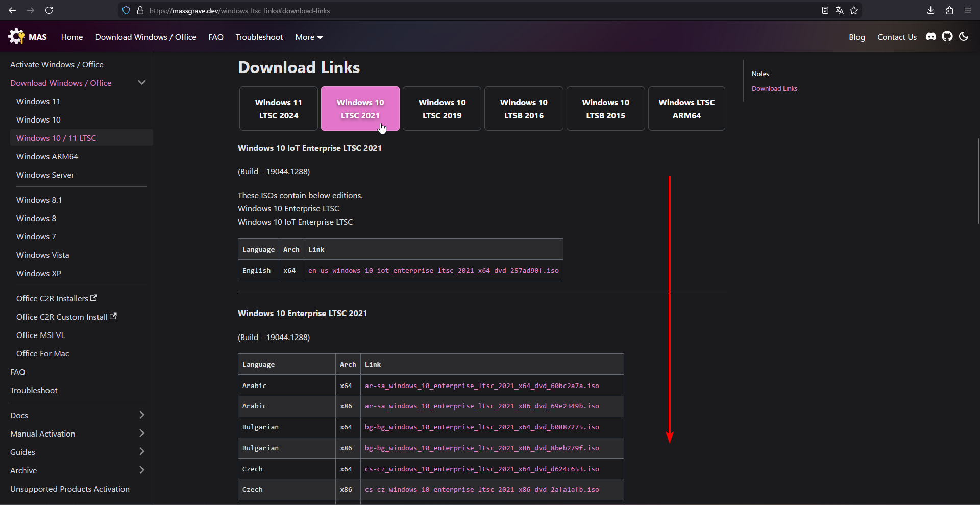
Task: Select the Windows LTSC ARM64 tab
Action: tap(687, 109)
